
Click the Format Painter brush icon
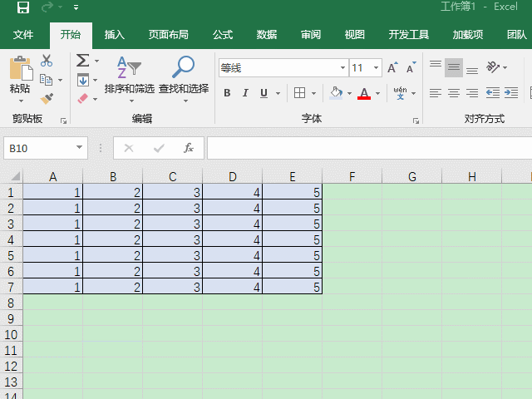click(47, 98)
